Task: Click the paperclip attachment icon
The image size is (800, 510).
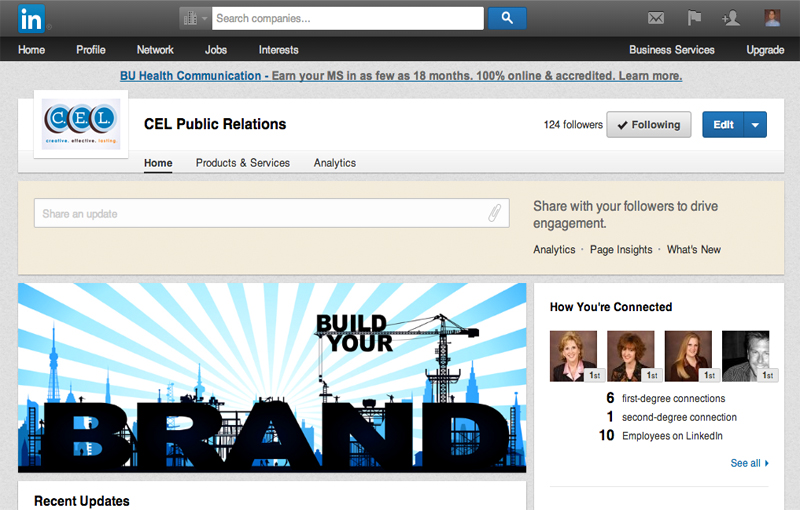Action: coord(494,213)
